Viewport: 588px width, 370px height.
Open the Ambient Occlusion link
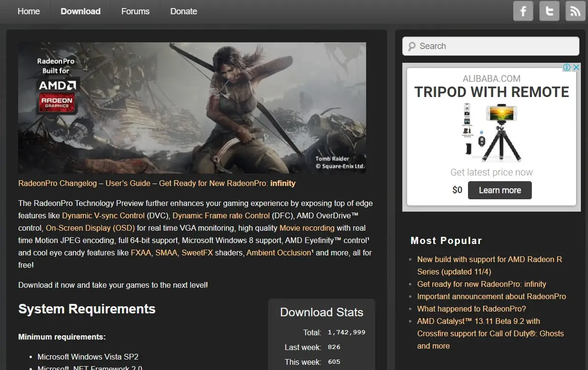click(x=279, y=253)
